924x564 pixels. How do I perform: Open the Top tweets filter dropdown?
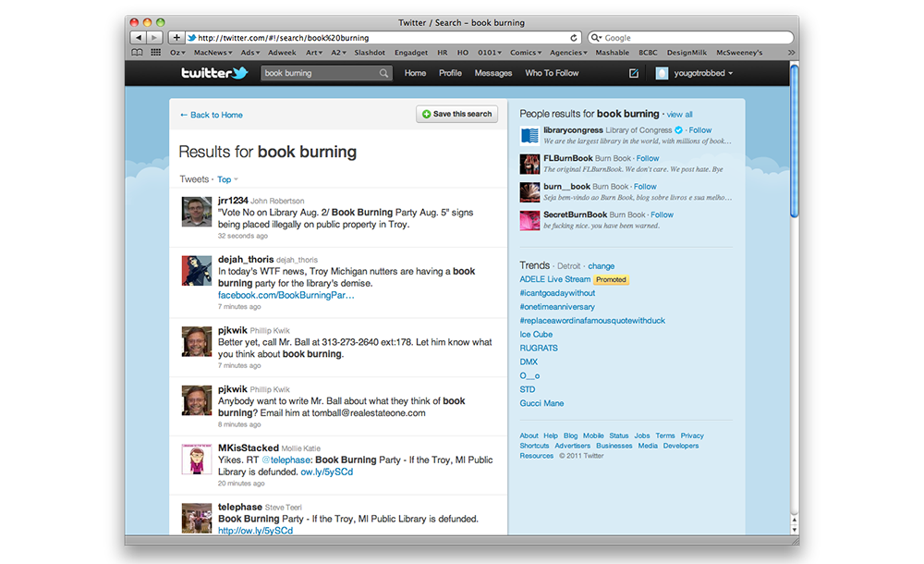click(227, 179)
